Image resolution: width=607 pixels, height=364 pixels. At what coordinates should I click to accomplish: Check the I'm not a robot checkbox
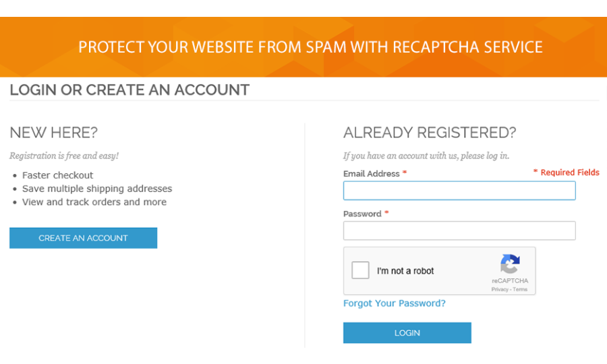(361, 271)
